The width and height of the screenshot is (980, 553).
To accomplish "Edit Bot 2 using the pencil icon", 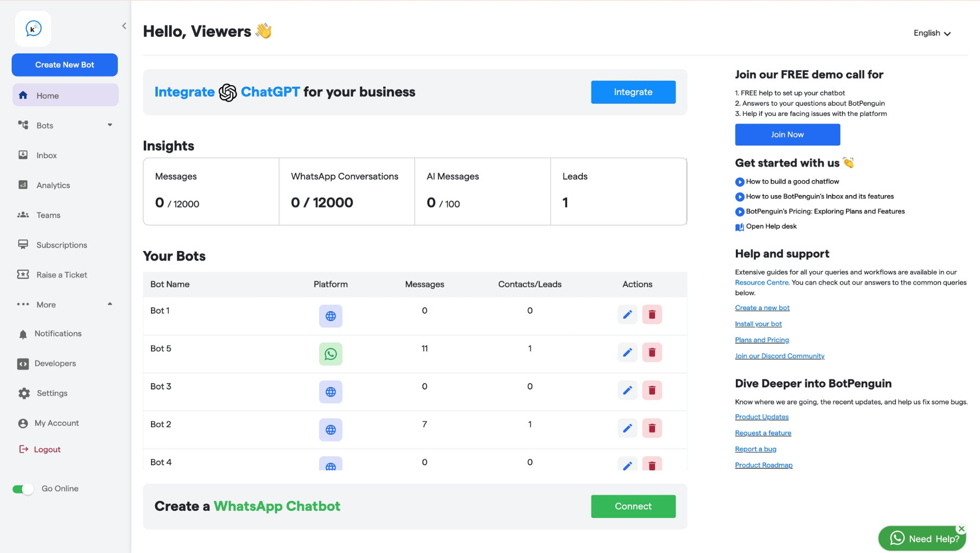I will [627, 428].
